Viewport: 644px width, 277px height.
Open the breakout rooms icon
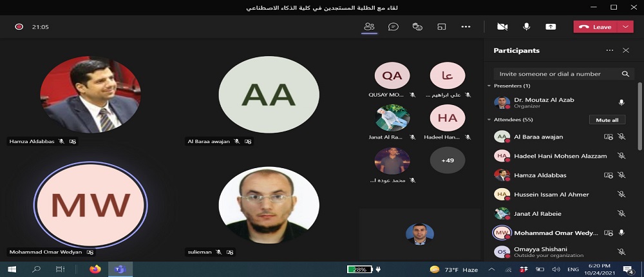click(442, 26)
